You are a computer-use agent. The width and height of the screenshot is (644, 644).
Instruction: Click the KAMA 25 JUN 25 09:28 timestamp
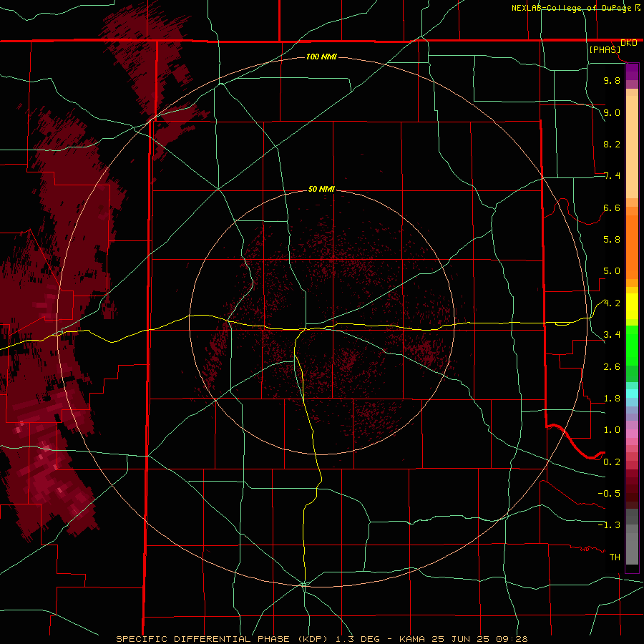click(463, 639)
